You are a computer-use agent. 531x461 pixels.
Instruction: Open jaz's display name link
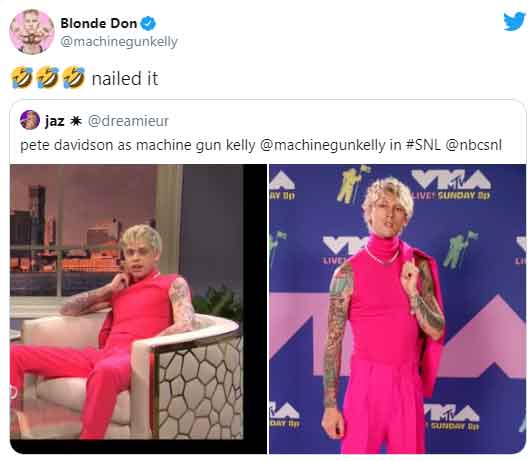click(x=55, y=121)
